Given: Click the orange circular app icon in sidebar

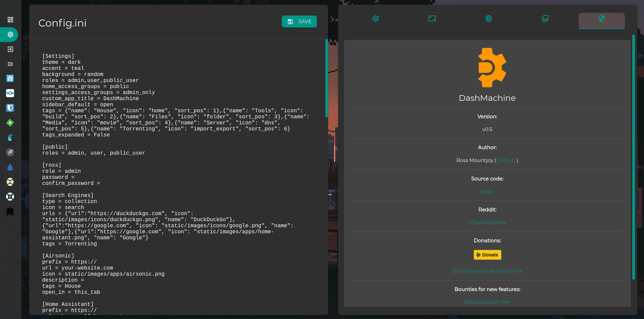Looking at the screenshot, I should 10,182.
